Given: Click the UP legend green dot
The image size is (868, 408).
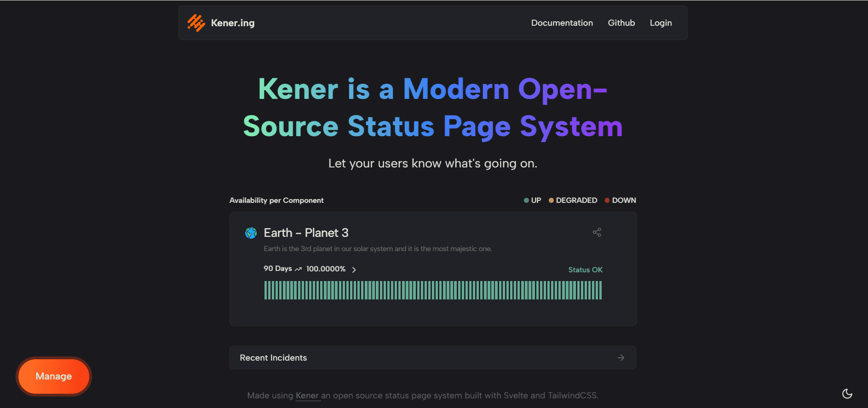Looking at the screenshot, I should click(526, 201).
